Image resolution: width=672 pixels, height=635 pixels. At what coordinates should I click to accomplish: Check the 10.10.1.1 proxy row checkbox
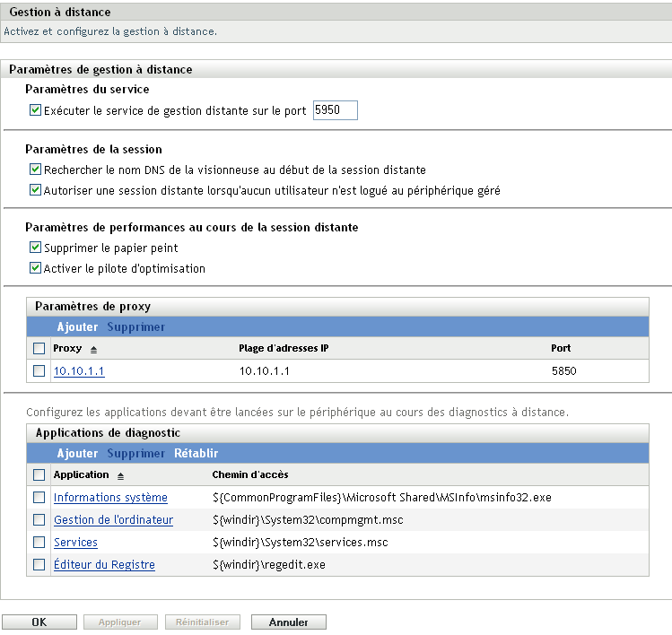point(39,370)
